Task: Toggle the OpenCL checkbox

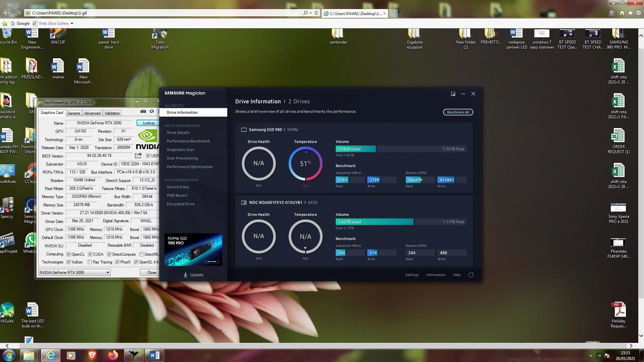Action: click(68, 254)
